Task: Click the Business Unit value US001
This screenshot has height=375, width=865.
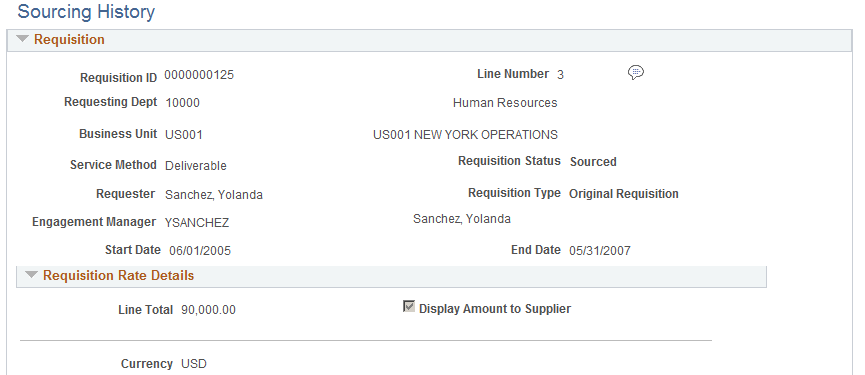Action: click(184, 135)
